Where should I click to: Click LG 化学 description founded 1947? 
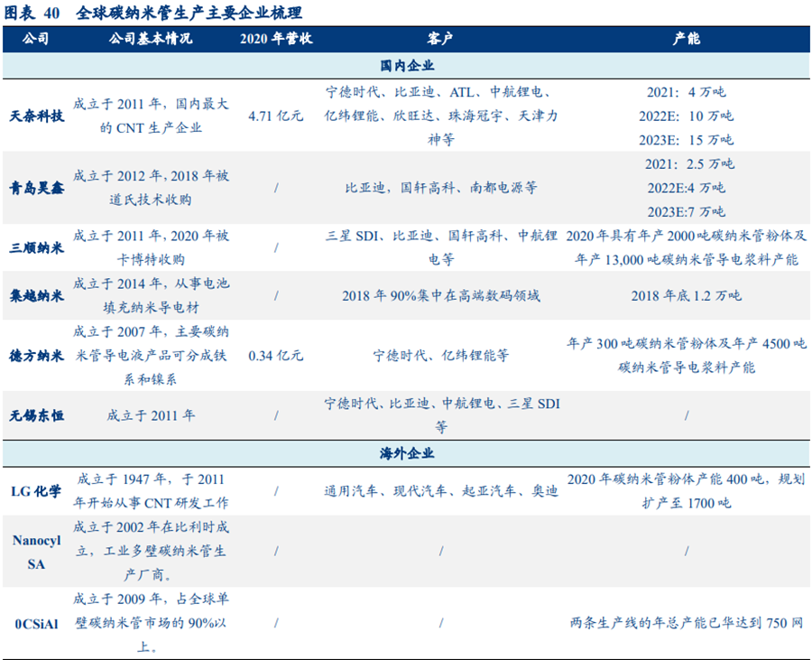(151, 491)
